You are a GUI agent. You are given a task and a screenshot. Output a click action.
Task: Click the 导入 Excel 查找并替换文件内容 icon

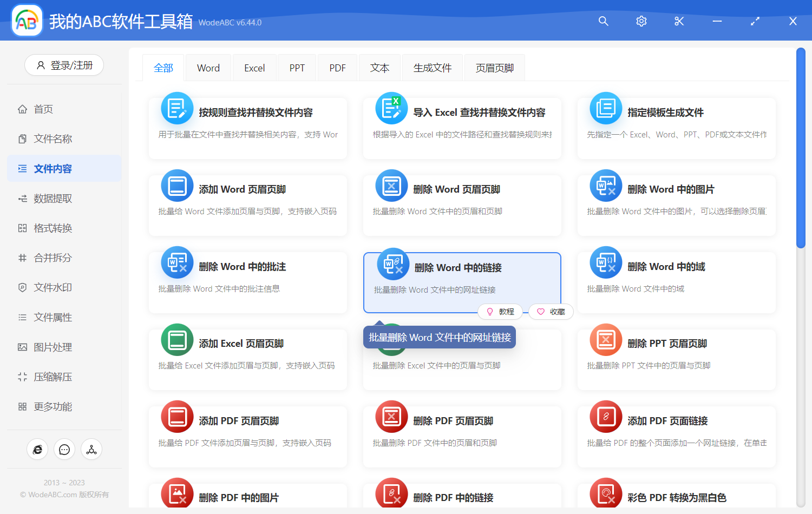coord(391,108)
